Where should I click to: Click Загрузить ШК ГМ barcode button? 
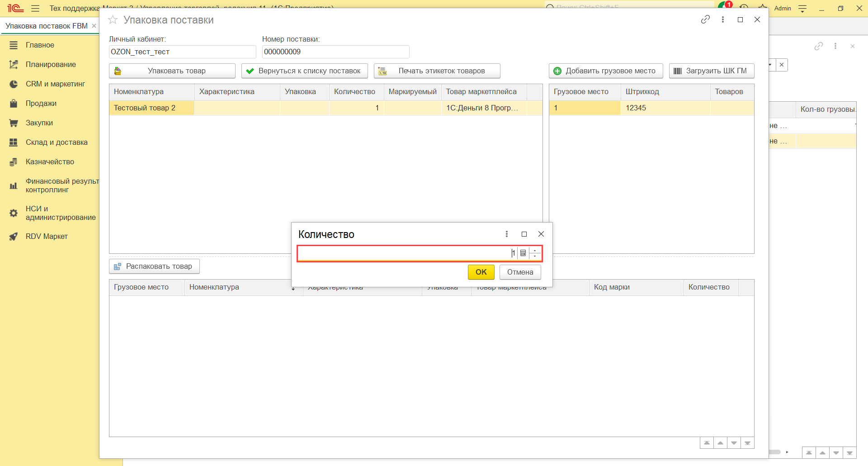[x=712, y=71]
